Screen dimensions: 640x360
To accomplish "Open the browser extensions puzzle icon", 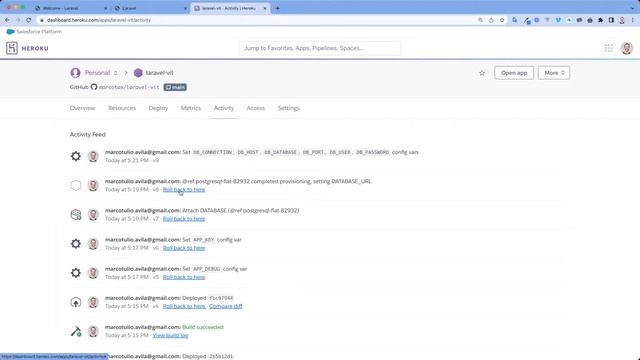I will pyautogui.click(x=600, y=20).
